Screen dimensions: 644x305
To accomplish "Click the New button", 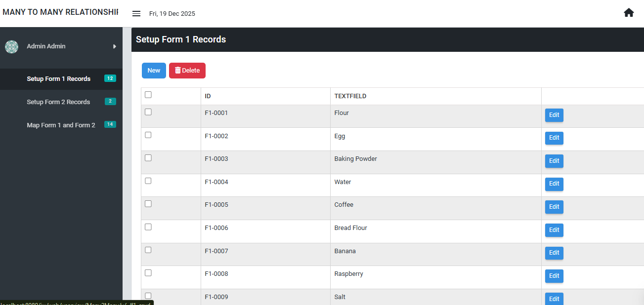I will click(x=154, y=71).
